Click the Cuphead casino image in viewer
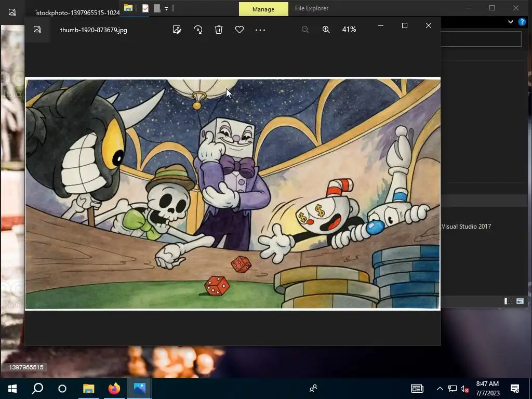532x399 pixels. coord(233,194)
